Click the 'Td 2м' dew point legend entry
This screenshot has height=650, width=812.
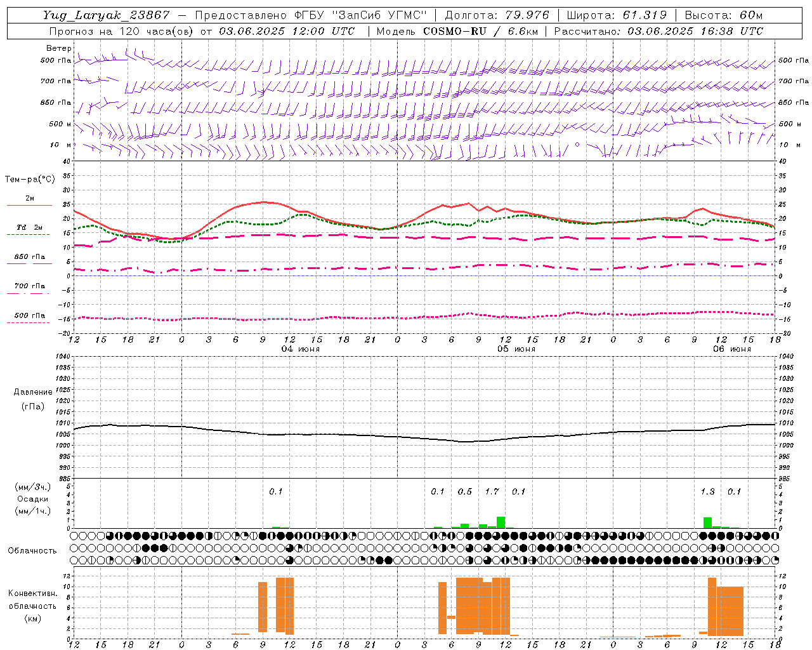[x=29, y=227]
